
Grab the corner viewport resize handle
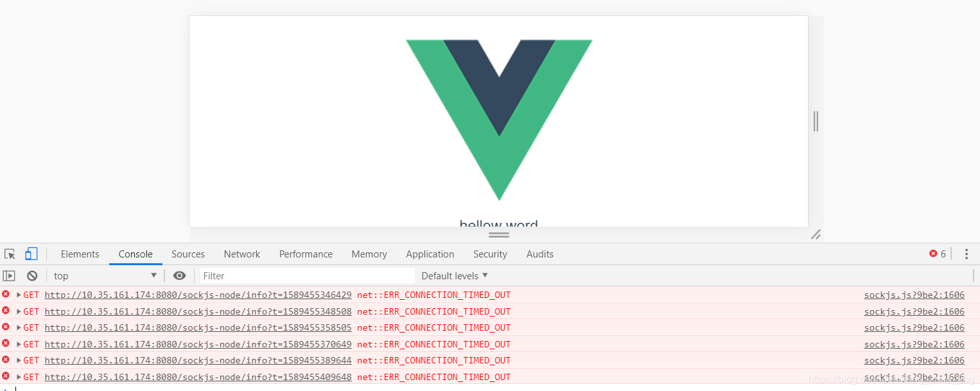tap(816, 235)
